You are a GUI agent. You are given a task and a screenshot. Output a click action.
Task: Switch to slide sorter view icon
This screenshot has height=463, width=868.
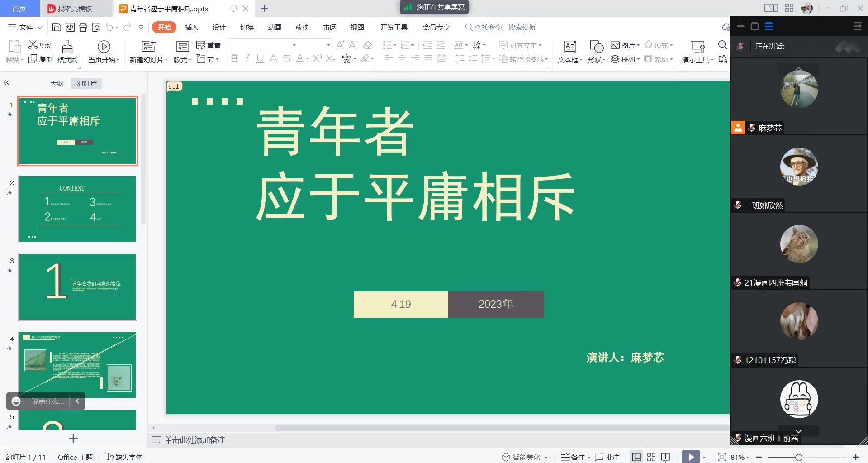(x=651, y=457)
